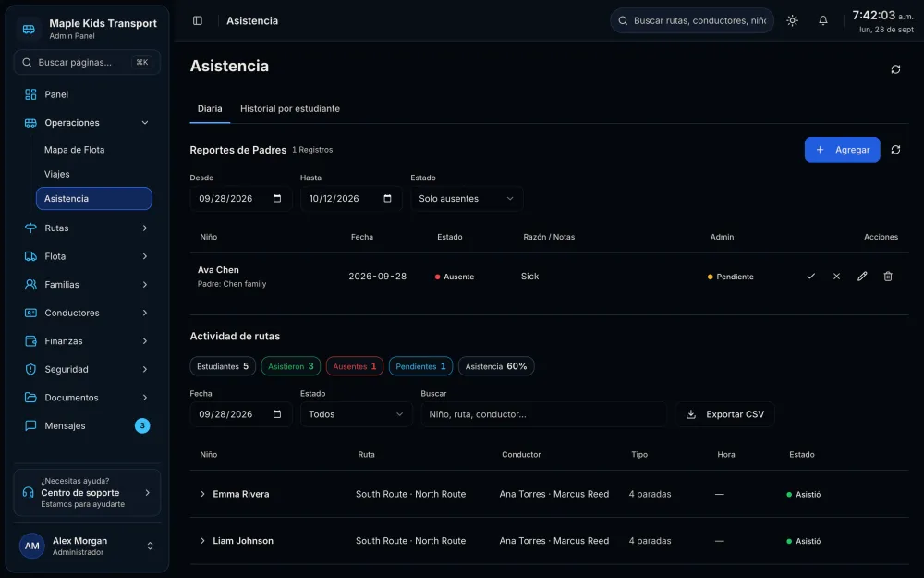Expand Emma Rivera row chevron
The image size is (924, 578).
tap(202, 494)
